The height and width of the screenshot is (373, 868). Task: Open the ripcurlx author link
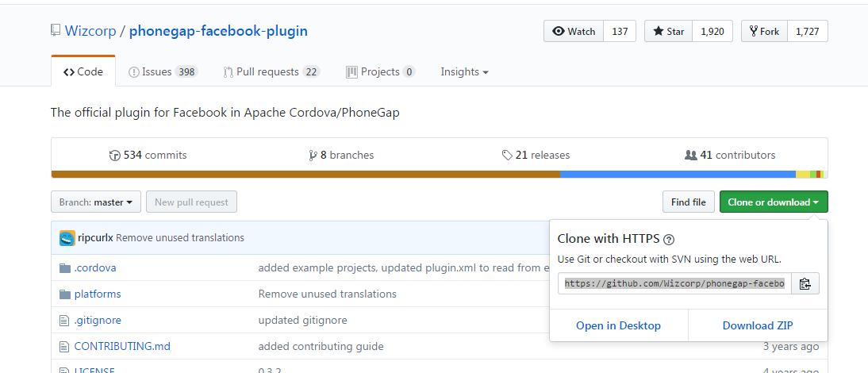click(x=96, y=238)
